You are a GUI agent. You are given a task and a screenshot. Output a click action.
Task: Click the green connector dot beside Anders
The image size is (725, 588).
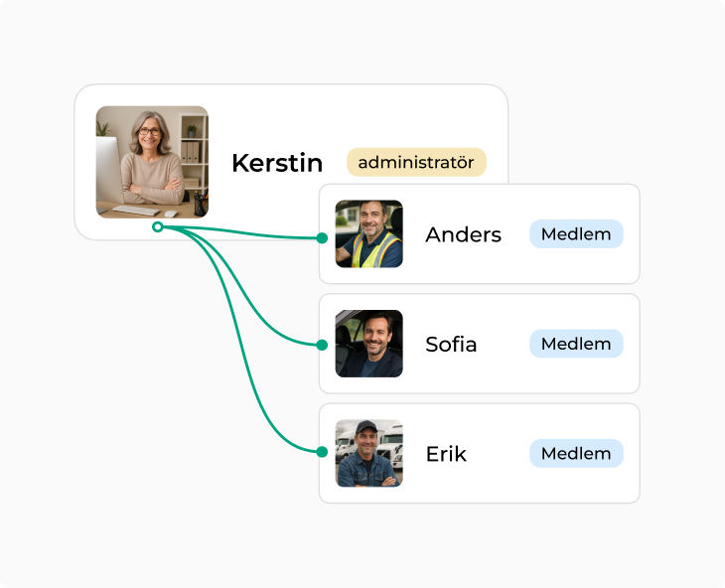coord(322,238)
